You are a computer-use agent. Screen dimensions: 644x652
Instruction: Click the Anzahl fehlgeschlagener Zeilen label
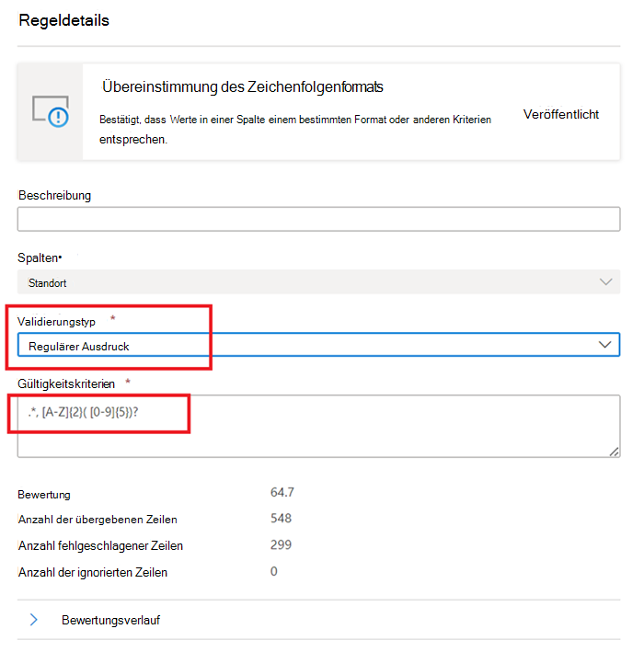100,545
